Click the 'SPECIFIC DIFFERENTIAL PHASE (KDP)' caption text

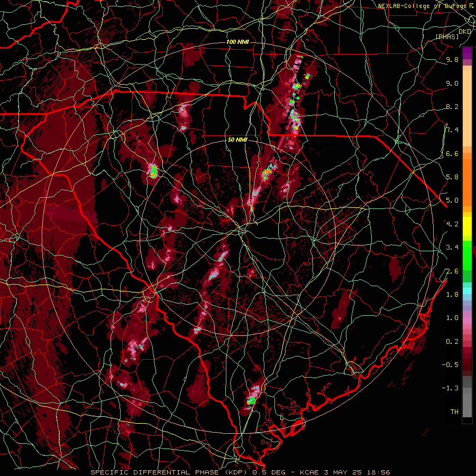(x=169, y=472)
